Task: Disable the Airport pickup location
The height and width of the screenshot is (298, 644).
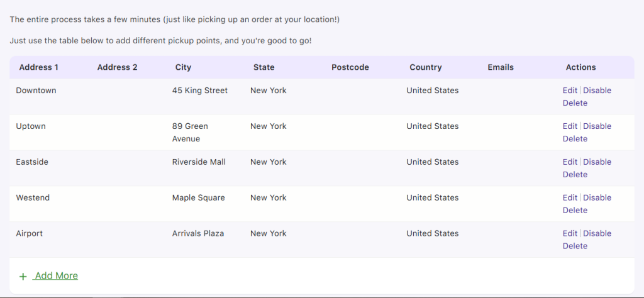Action: 597,234
